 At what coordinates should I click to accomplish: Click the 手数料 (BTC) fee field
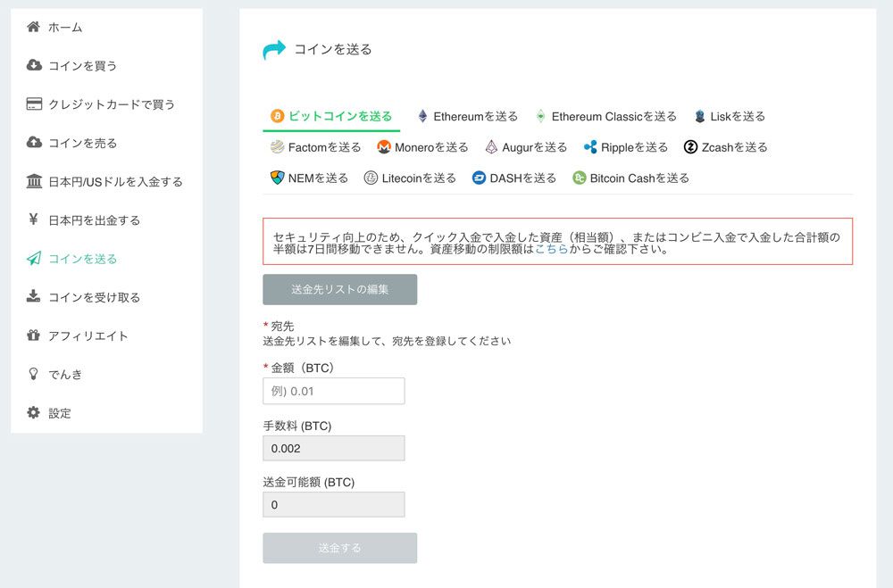334,448
